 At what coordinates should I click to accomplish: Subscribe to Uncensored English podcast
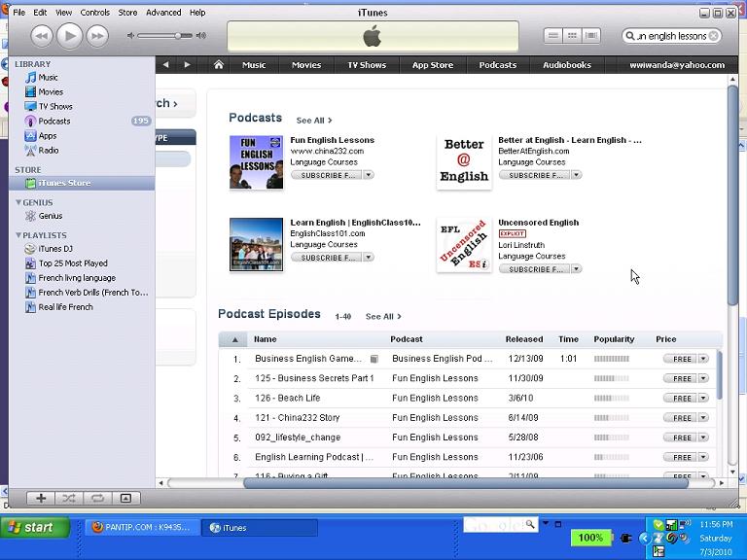[x=535, y=269]
